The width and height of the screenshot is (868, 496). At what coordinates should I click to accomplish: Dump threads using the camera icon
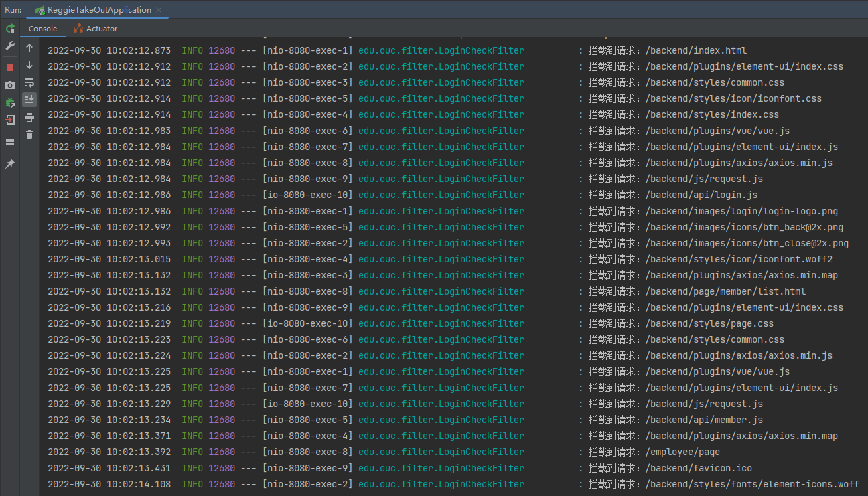point(10,85)
